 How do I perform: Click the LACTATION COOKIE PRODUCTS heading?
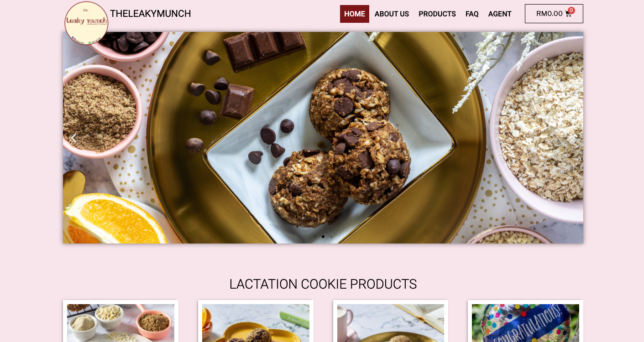[323, 284]
